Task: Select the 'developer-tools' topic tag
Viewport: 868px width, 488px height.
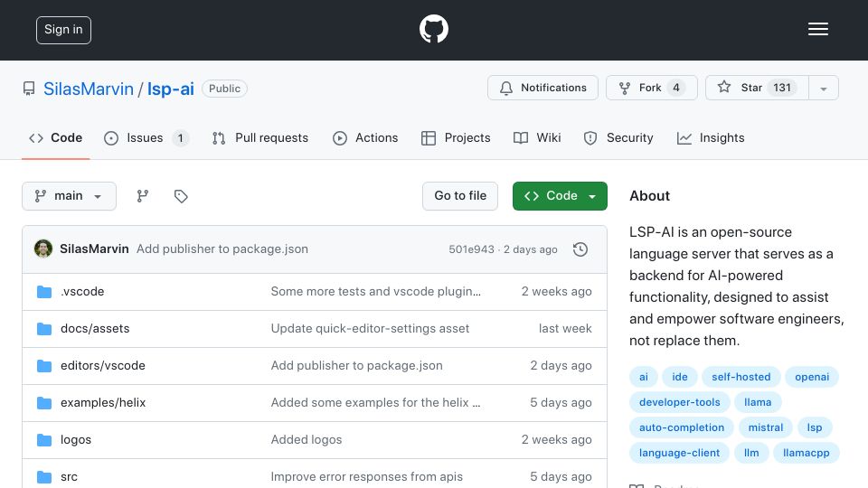Action: (680, 402)
